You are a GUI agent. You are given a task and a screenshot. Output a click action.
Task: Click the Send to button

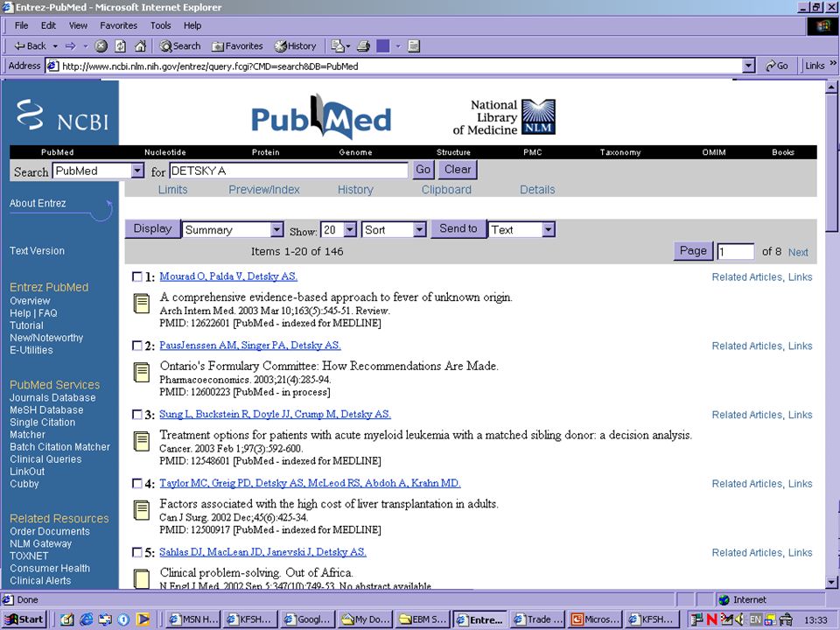coord(458,228)
